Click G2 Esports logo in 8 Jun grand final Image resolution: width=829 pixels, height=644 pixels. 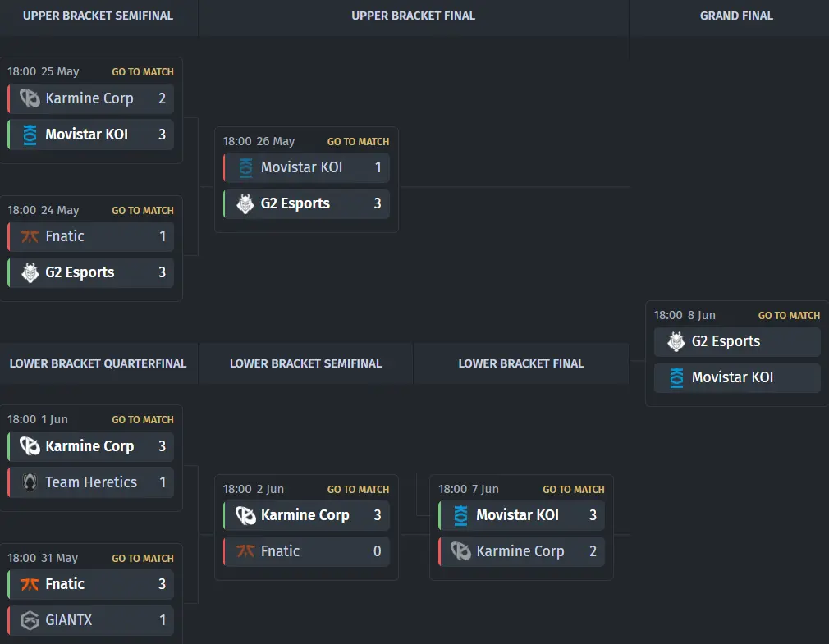point(676,341)
